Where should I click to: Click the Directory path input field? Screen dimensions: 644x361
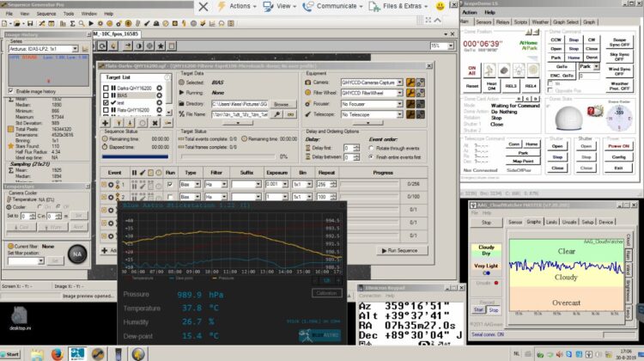click(x=240, y=105)
